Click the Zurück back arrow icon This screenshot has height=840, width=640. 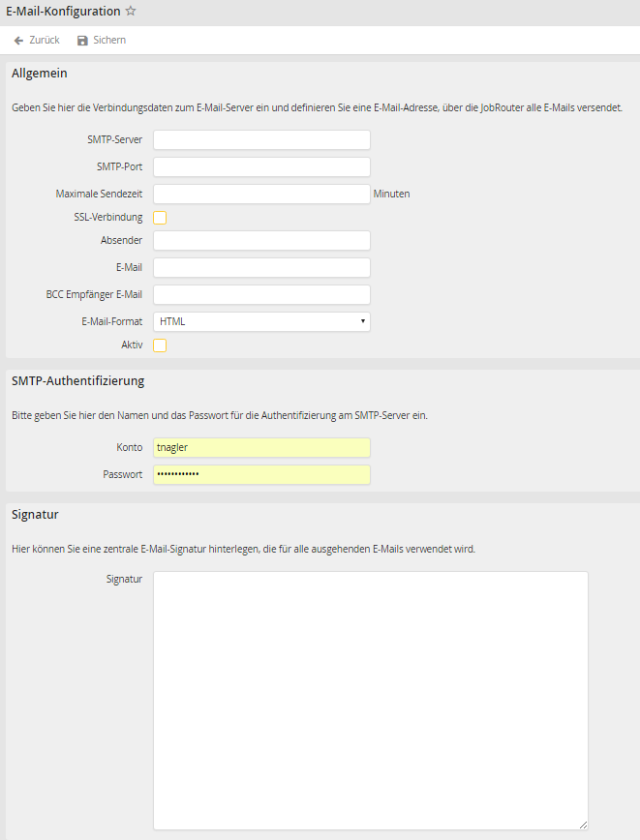click(x=18, y=41)
